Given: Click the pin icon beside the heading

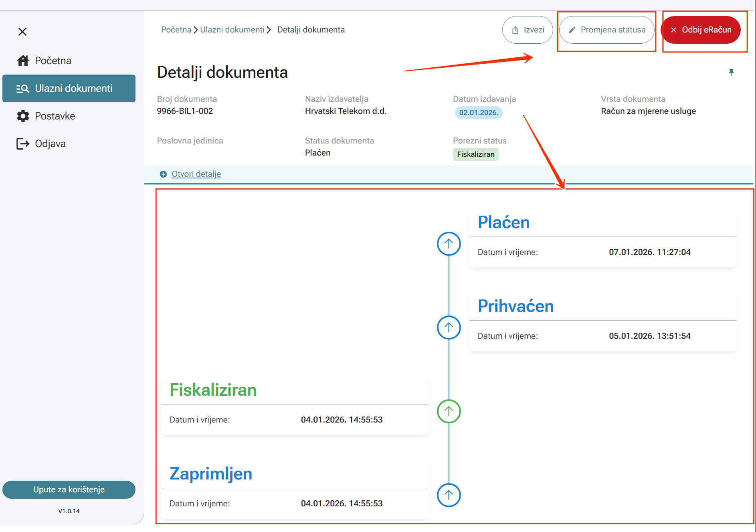Looking at the screenshot, I should click(731, 72).
